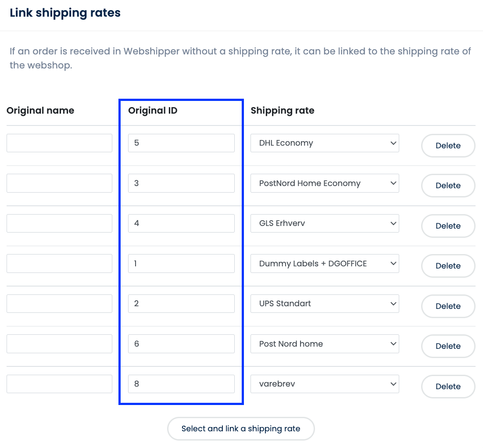The image size is (483, 448).
Task: Focus the Original ID field containing 5
Action: tap(181, 143)
